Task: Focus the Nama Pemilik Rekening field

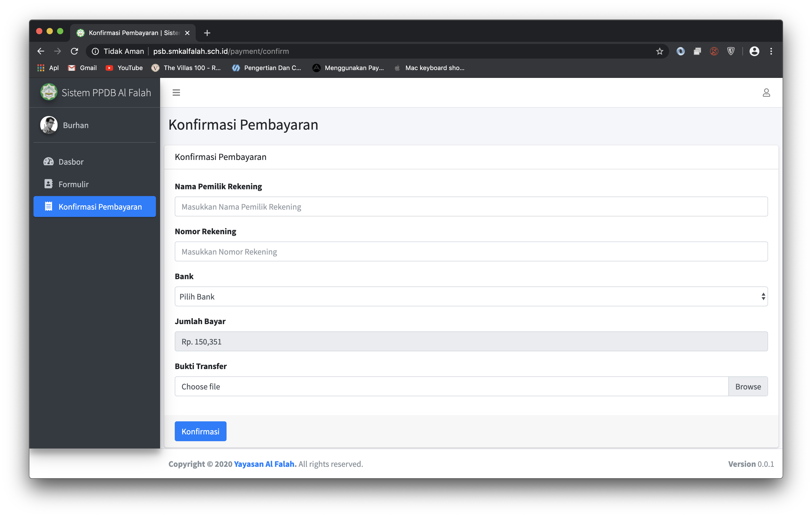Action: click(x=471, y=206)
